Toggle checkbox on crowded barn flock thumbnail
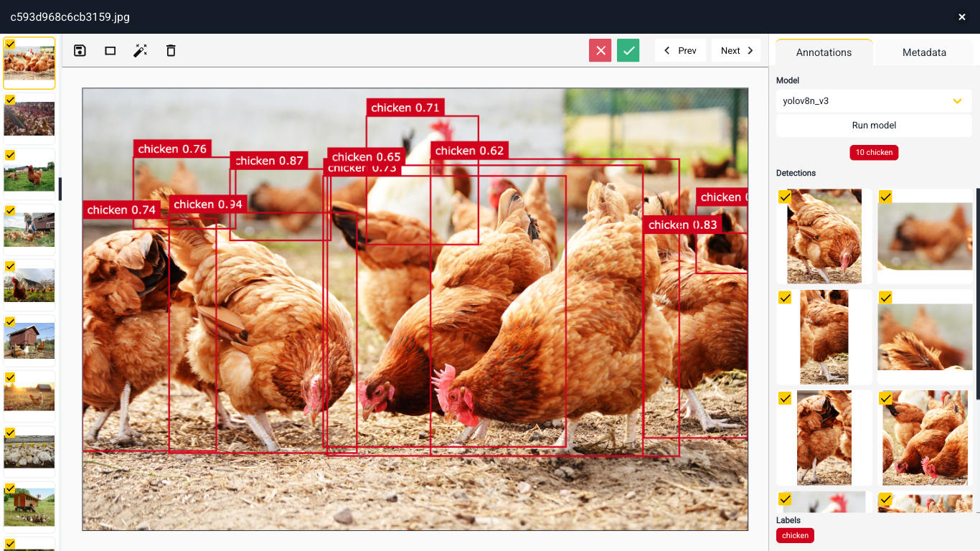Image resolution: width=980 pixels, height=551 pixels. point(10,99)
